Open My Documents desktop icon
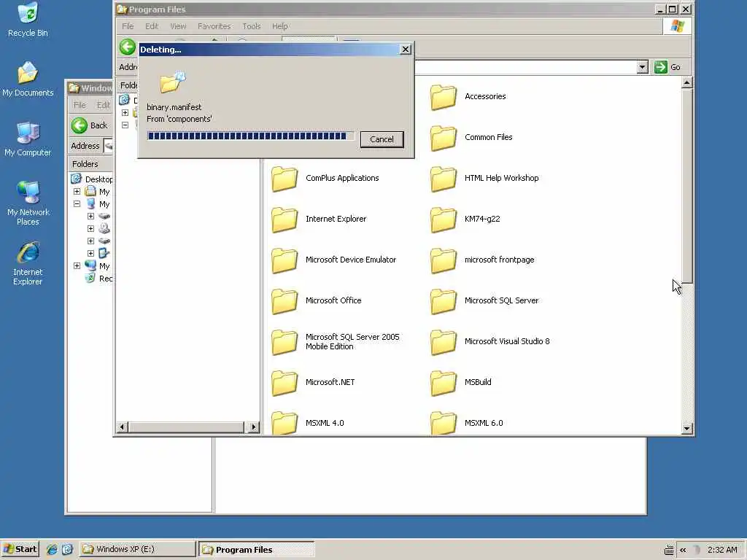The width and height of the screenshot is (747, 560). click(x=28, y=79)
